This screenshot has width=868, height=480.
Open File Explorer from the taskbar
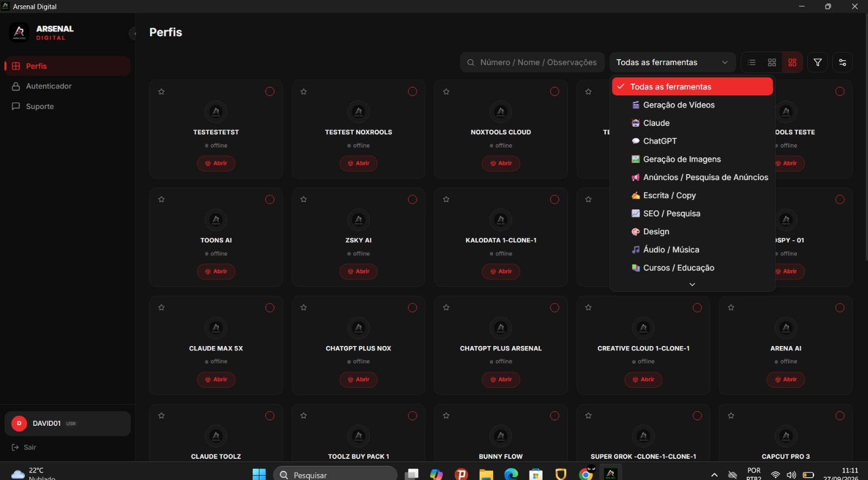(486, 474)
